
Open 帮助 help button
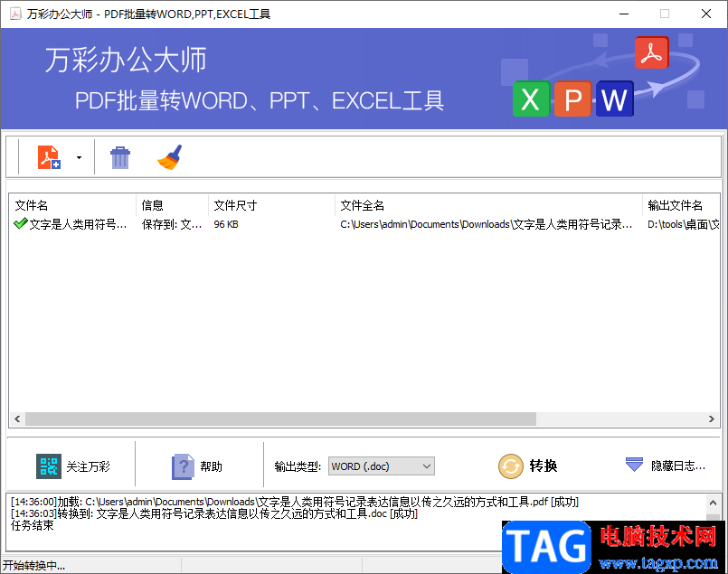[x=212, y=466]
